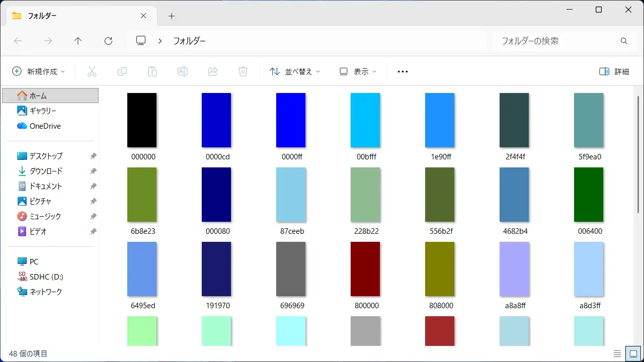Select the 6b8e23 olive green file
This screenshot has height=362, width=644.
click(x=142, y=195)
